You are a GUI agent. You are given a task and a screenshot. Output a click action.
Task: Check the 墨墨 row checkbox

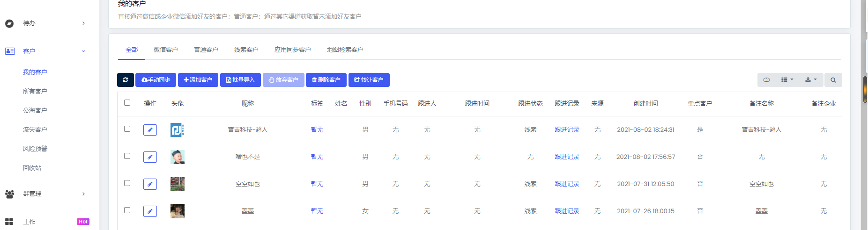tap(127, 210)
